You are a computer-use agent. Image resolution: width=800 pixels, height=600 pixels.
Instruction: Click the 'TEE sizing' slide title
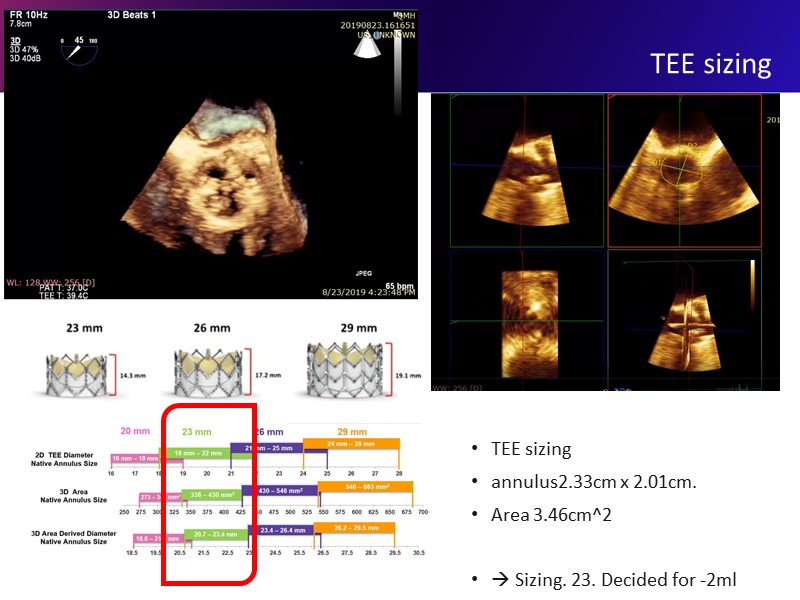(x=710, y=64)
